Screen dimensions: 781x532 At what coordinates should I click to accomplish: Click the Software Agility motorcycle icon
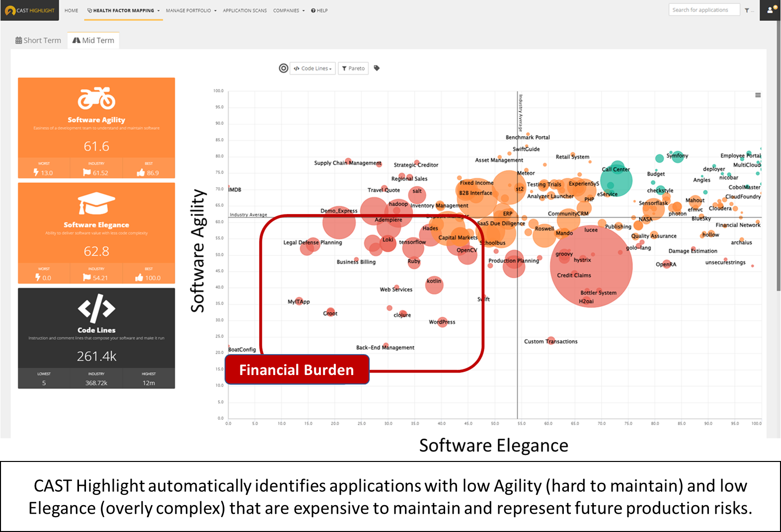(96, 98)
